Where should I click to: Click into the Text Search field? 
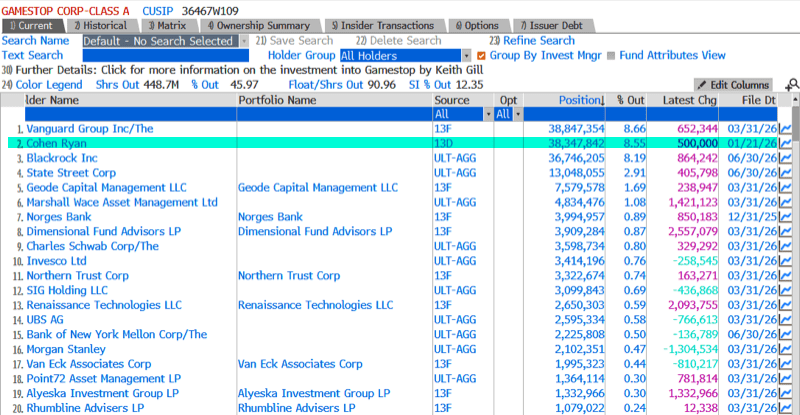point(166,56)
